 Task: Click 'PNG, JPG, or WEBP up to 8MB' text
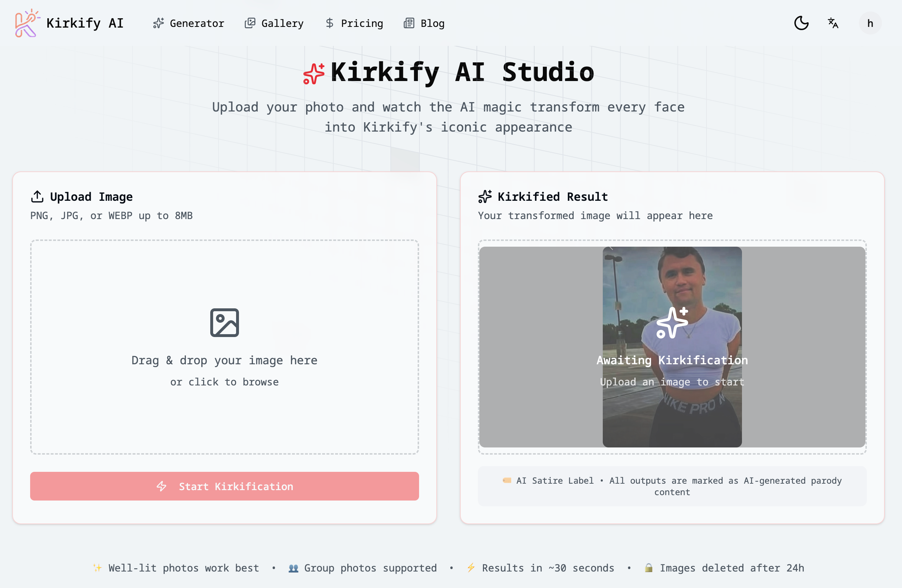pos(112,216)
